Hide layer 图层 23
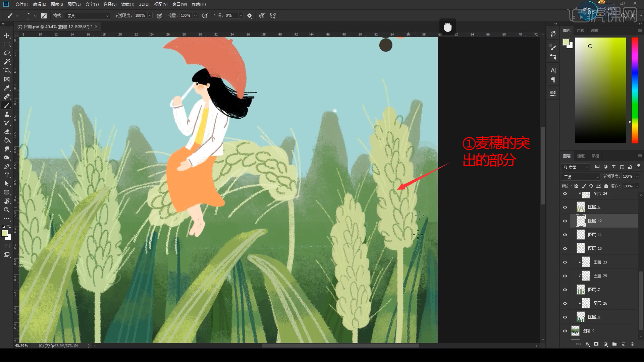Image resolution: width=644 pixels, height=362 pixels. click(565, 262)
